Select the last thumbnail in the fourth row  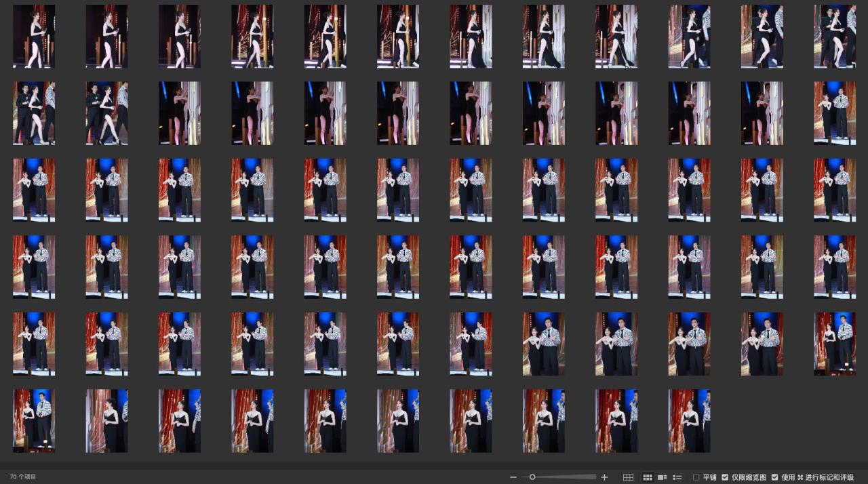pos(835,267)
